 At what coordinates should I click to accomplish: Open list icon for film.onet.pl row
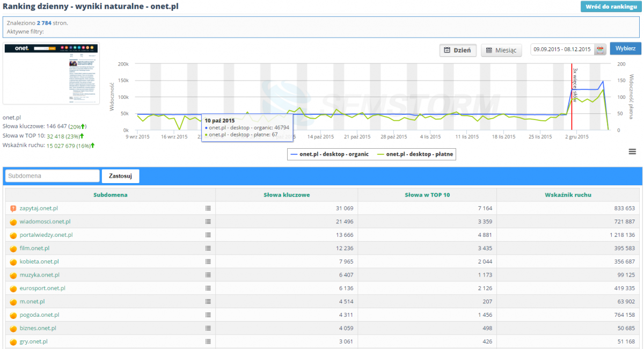208,249
